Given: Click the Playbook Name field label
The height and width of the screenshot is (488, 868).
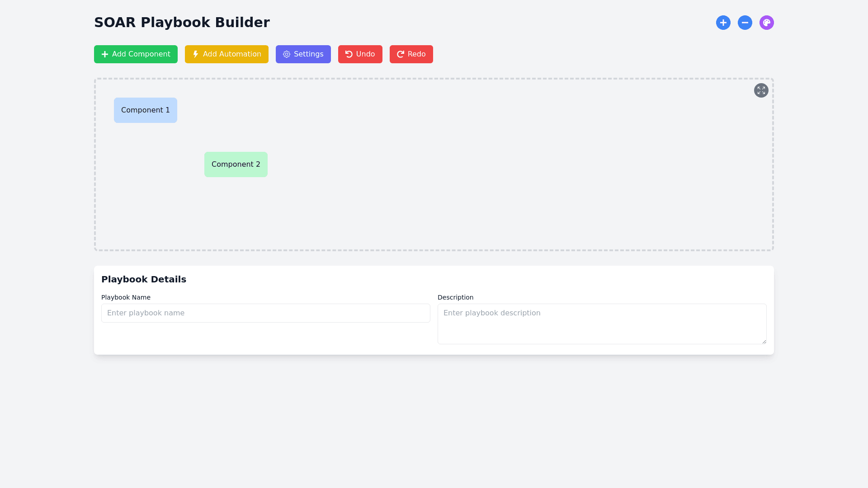Looking at the screenshot, I should coord(126,297).
